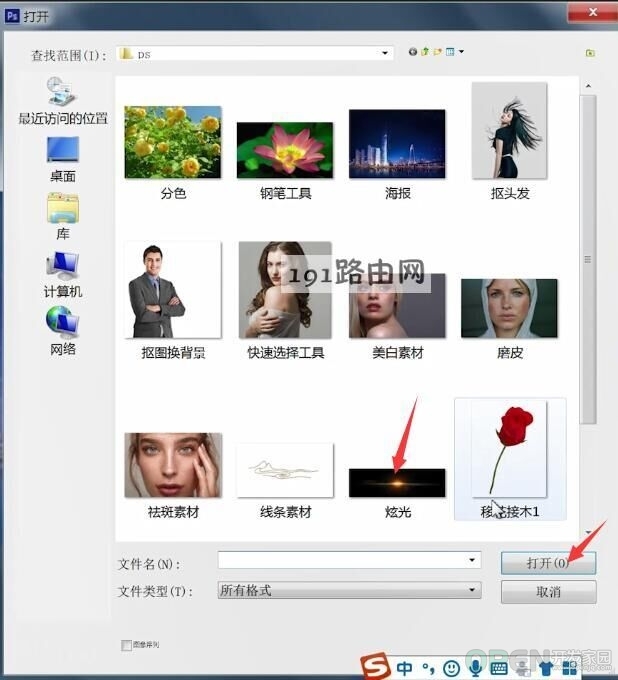Select the 炫光 lens flare thumbnail
This screenshot has height=680, width=618.
[x=397, y=483]
